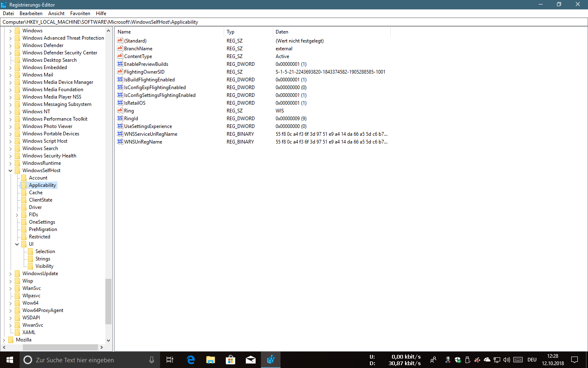Click the DEU input language indicator
588x368 pixels.
point(532,360)
